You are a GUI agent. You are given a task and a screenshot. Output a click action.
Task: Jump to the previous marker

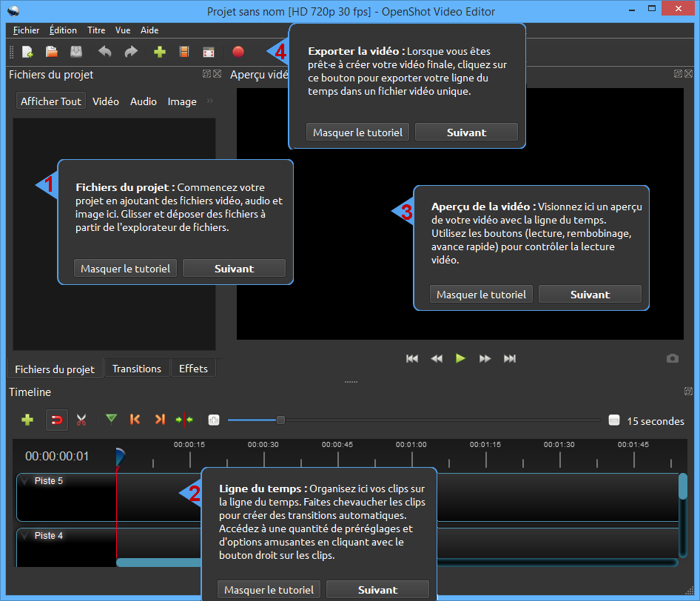tap(135, 419)
